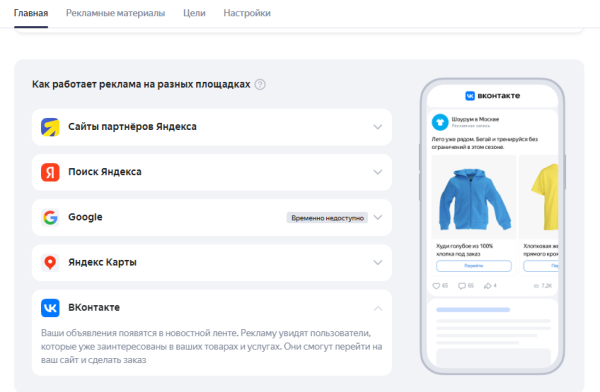This screenshot has width=600, height=392.
Task: Open the Цели tab
Action: point(194,13)
